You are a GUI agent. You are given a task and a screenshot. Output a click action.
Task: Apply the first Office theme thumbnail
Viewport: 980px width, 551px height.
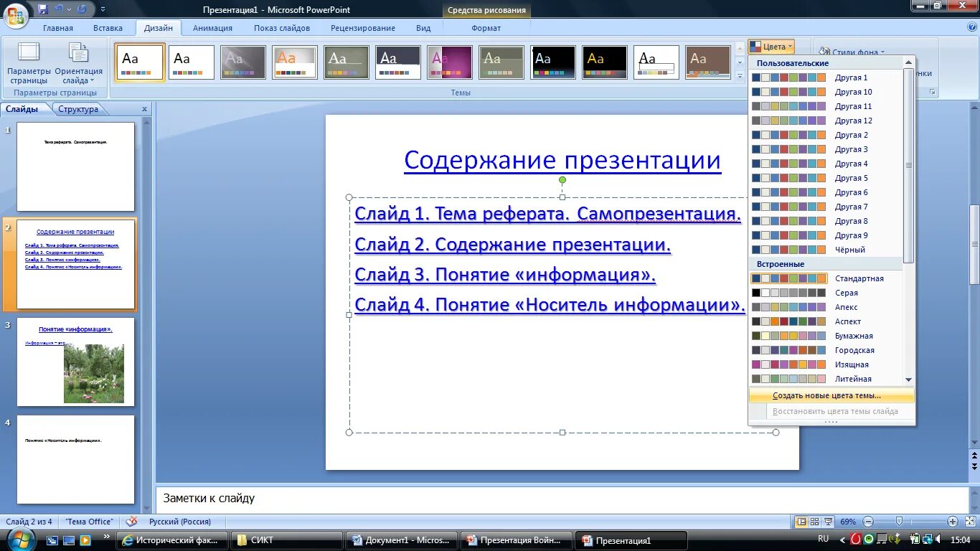click(x=140, y=62)
